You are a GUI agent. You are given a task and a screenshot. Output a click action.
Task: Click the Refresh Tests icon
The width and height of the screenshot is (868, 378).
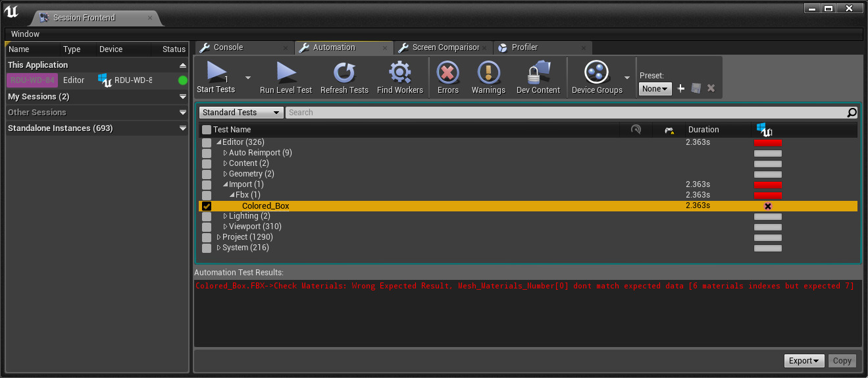344,72
